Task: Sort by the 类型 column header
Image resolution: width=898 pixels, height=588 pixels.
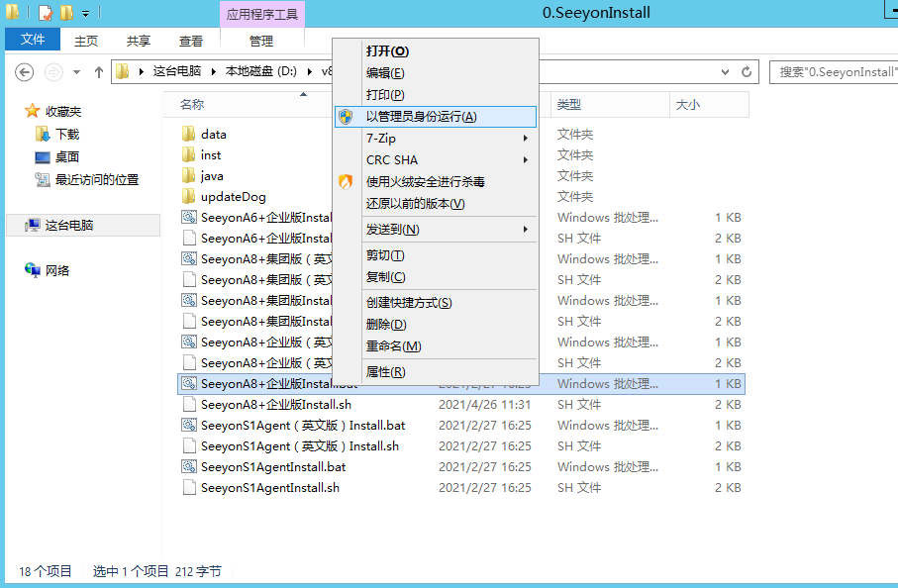Action: pos(568,104)
